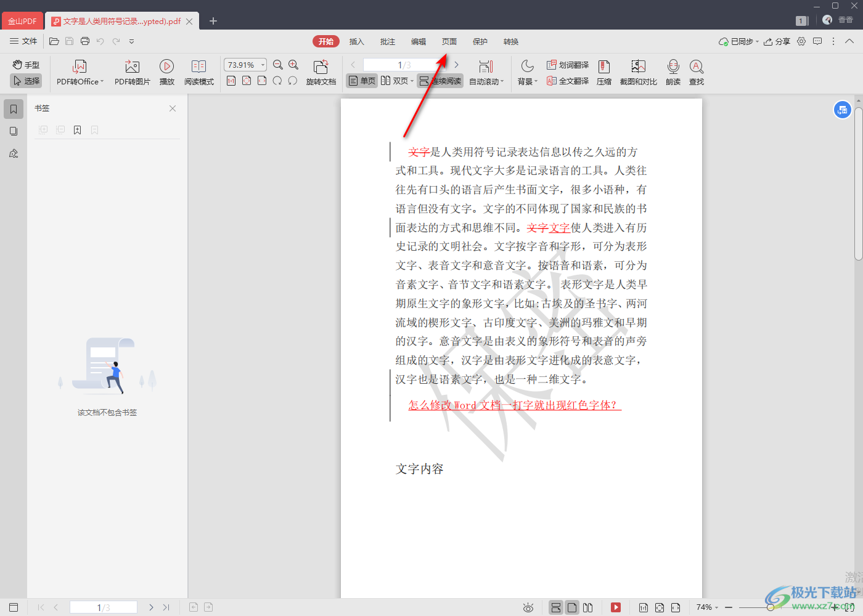Open the feedback chat icon
Image resolution: width=863 pixels, height=616 pixels.
pyautogui.click(x=817, y=41)
